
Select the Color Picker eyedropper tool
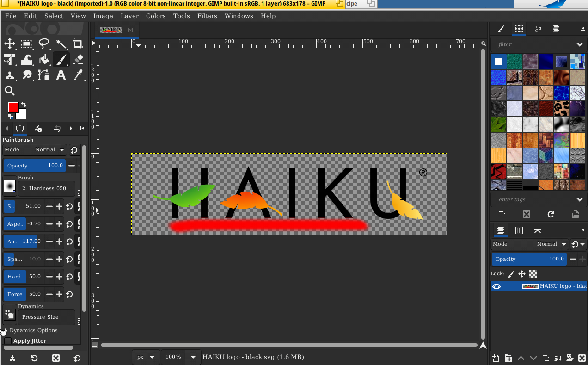(x=78, y=75)
